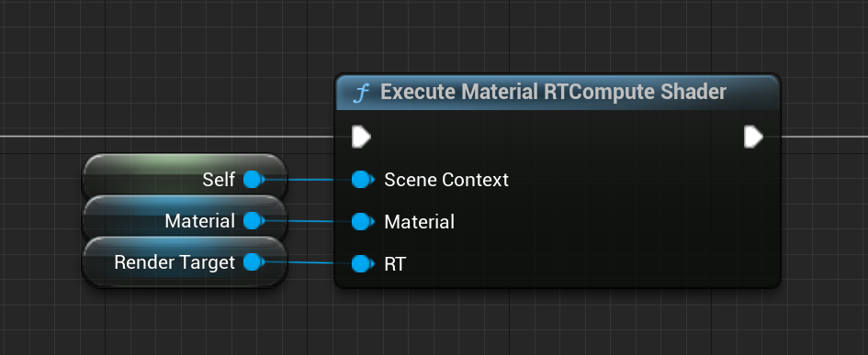This screenshot has height=355, width=868.
Task: Click the Material variable node output pin
Action: (254, 221)
